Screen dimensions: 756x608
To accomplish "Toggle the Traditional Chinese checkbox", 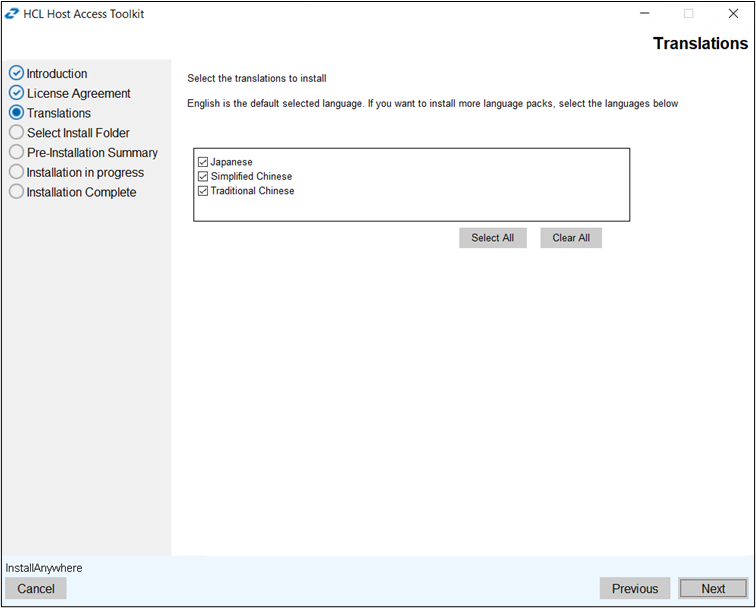I will (x=203, y=191).
